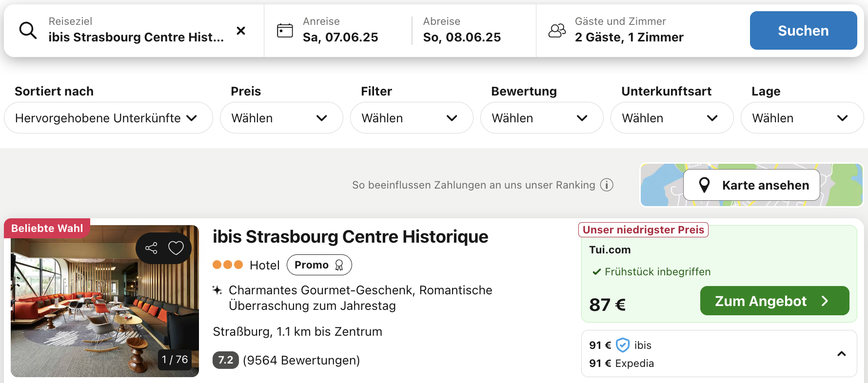This screenshot has width=868, height=383.
Task: Click the Tui.com provider name
Action: point(610,249)
